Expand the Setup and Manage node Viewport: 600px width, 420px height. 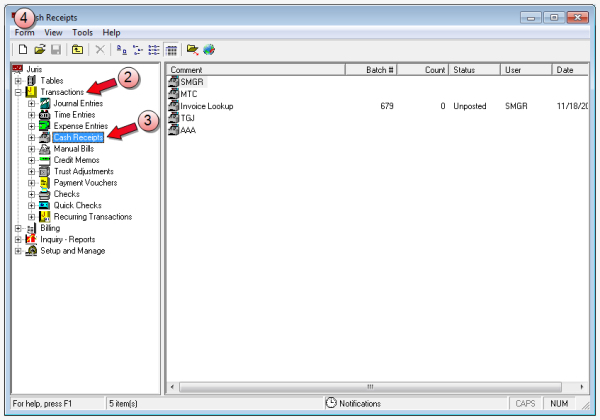(x=19, y=251)
